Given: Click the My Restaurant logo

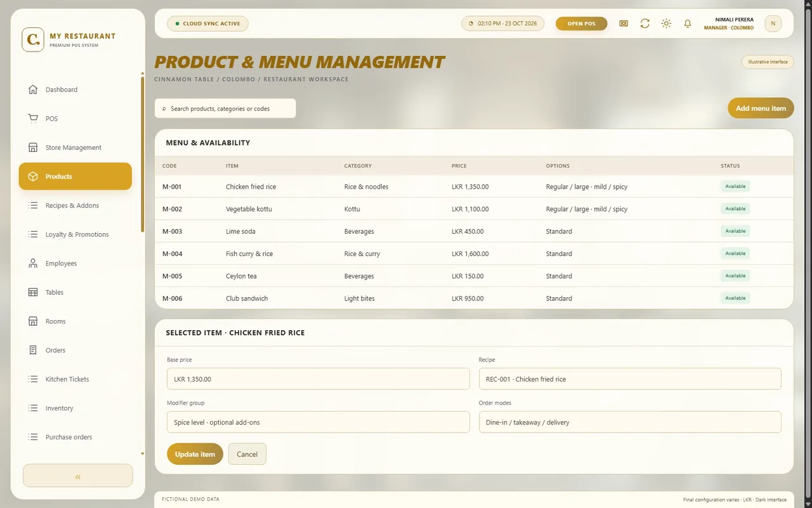Looking at the screenshot, I should pyautogui.click(x=33, y=39).
